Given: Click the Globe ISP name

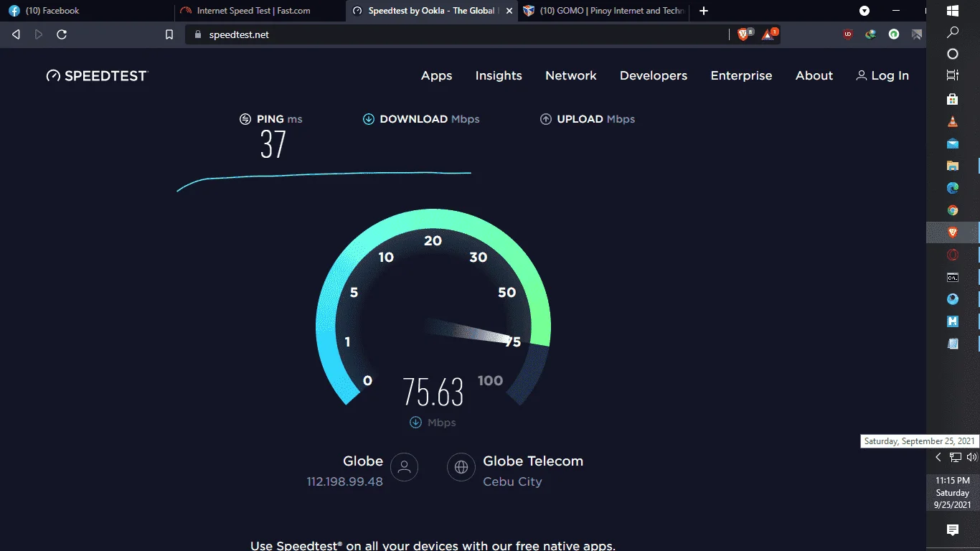Looking at the screenshot, I should 363,461.
